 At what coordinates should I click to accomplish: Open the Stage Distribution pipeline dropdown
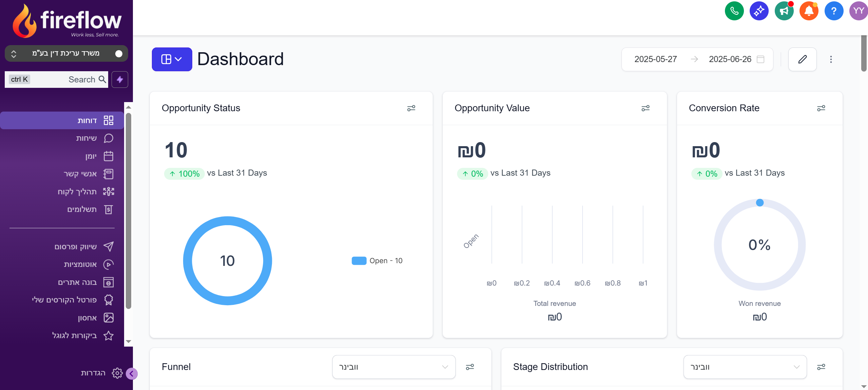pyautogui.click(x=745, y=367)
